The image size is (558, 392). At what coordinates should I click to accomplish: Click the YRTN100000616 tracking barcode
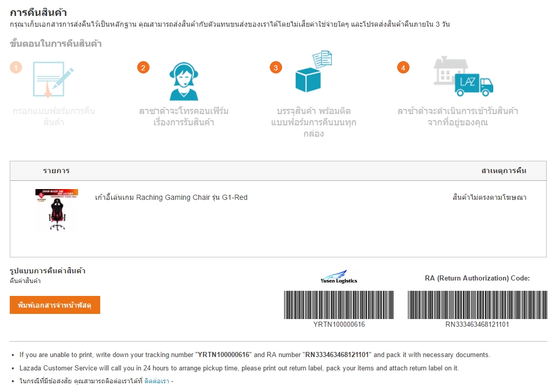pyautogui.click(x=339, y=305)
